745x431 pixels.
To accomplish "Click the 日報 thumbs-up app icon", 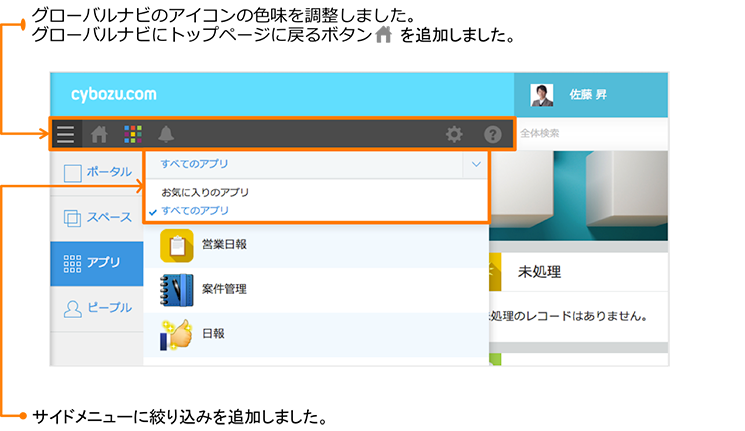I will pyautogui.click(x=176, y=333).
